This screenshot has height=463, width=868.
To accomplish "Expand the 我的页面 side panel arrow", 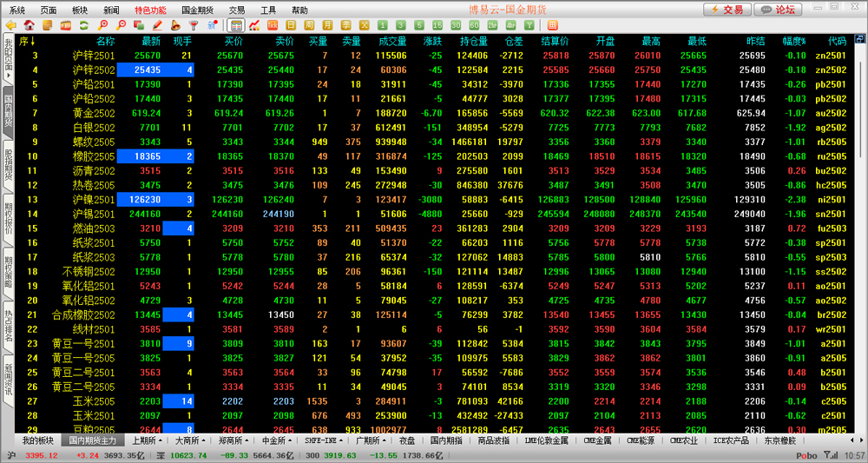I will point(8,76).
